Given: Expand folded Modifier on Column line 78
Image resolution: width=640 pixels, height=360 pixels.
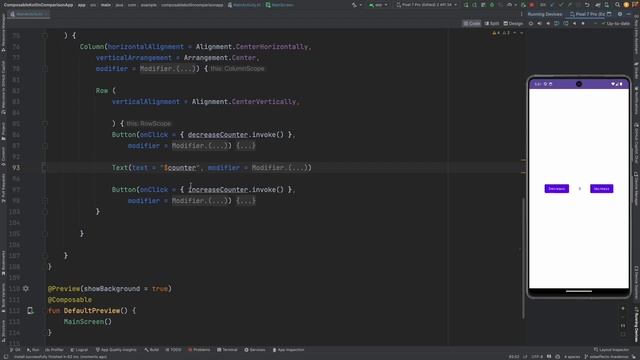Looking at the screenshot, I should point(167,69).
